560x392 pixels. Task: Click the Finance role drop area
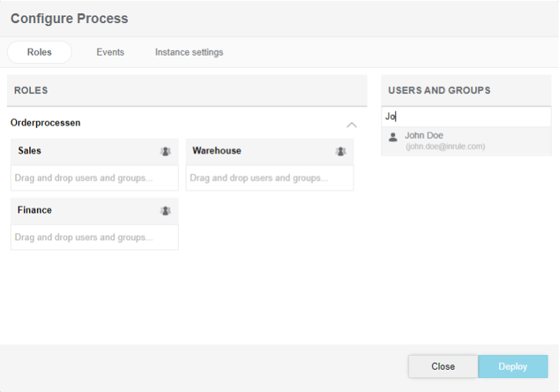point(94,238)
